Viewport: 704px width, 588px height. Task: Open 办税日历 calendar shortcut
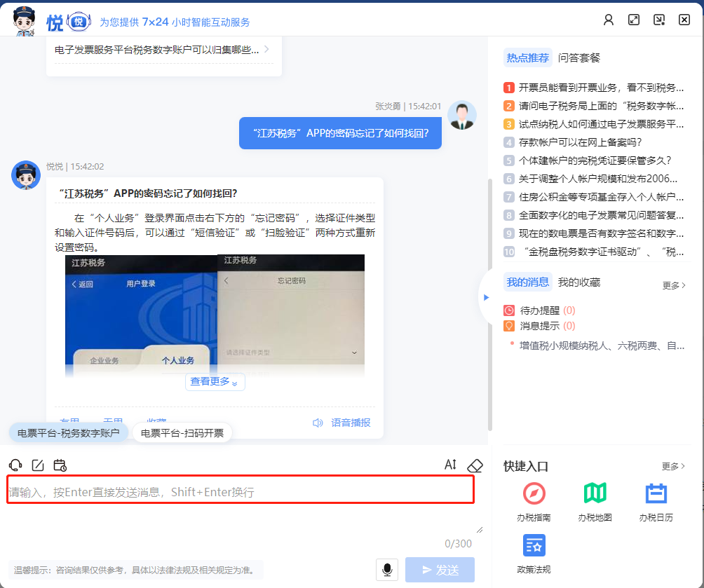656,493
